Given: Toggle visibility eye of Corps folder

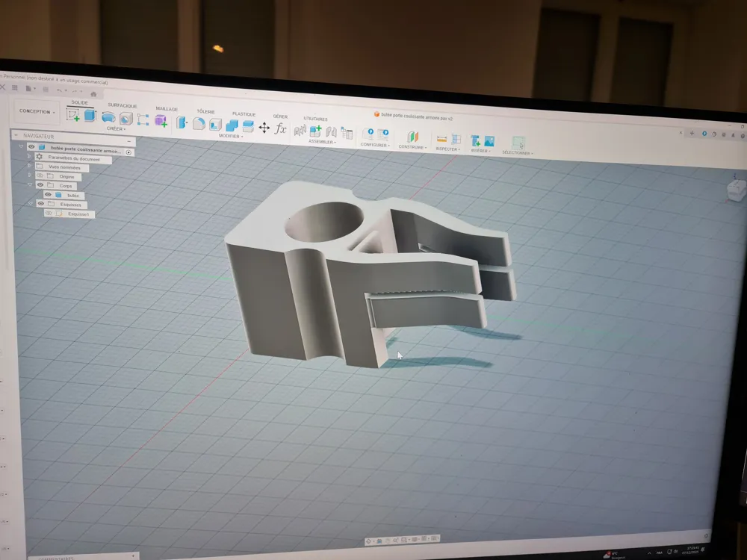Looking at the screenshot, I should 40,184.
